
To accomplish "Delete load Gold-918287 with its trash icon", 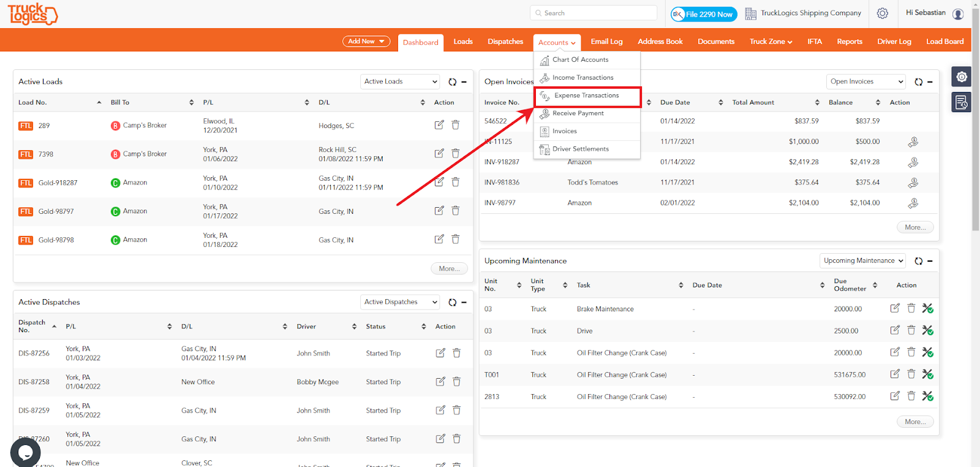I will click(456, 182).
